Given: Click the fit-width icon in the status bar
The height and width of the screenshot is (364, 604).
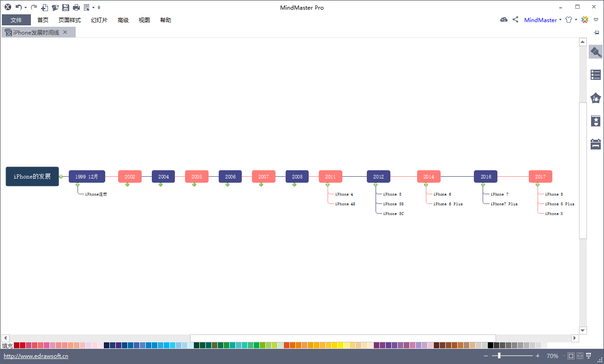Looking at the screenshot, I should click(580, 356).
